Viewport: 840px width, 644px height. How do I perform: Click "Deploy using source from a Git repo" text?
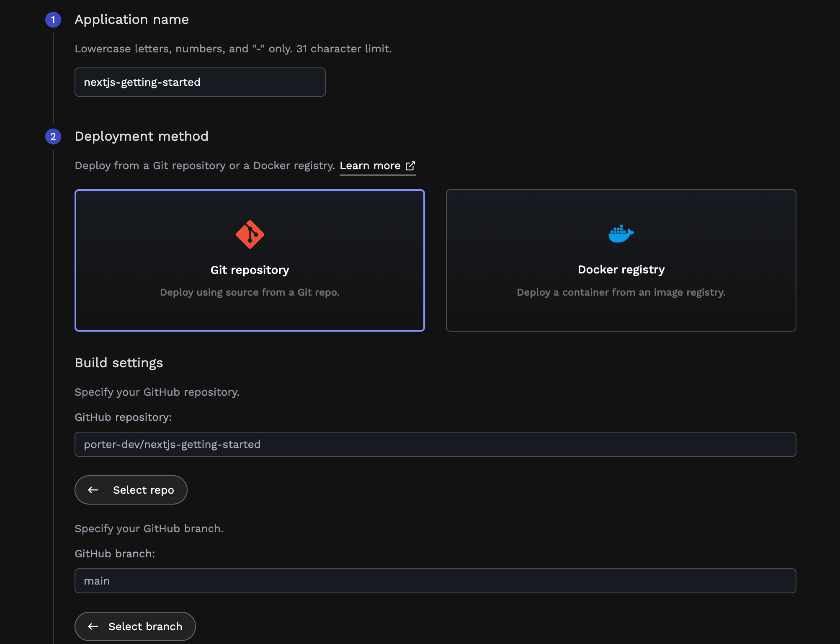[x=250, y=292]
